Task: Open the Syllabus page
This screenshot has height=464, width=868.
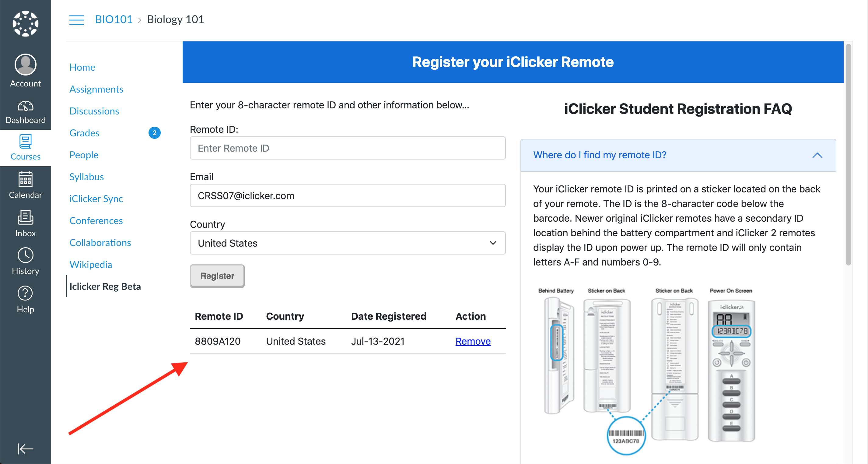Action: 86,176
